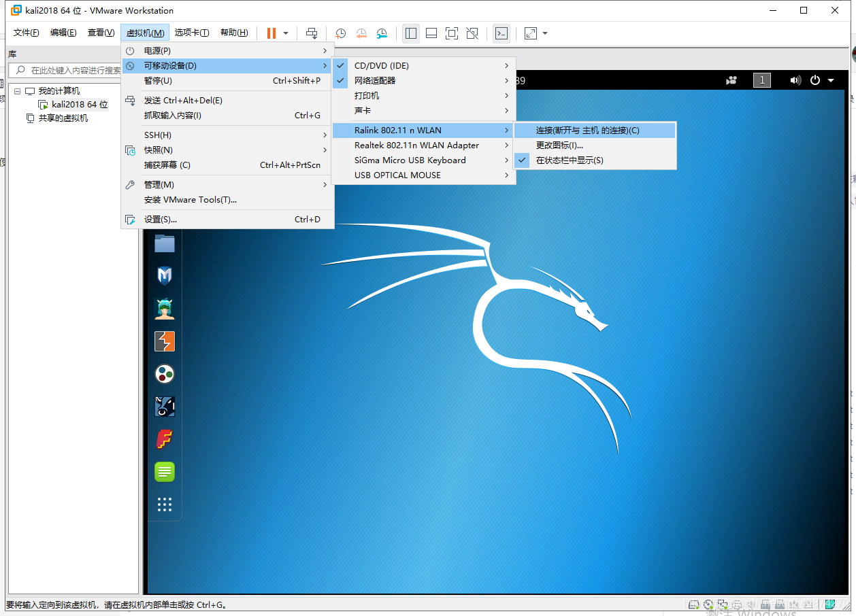This screenshot has width=856, height=616.
Task: Click workspace indicator 1 in Kali top bar
Action: point(762,80)
